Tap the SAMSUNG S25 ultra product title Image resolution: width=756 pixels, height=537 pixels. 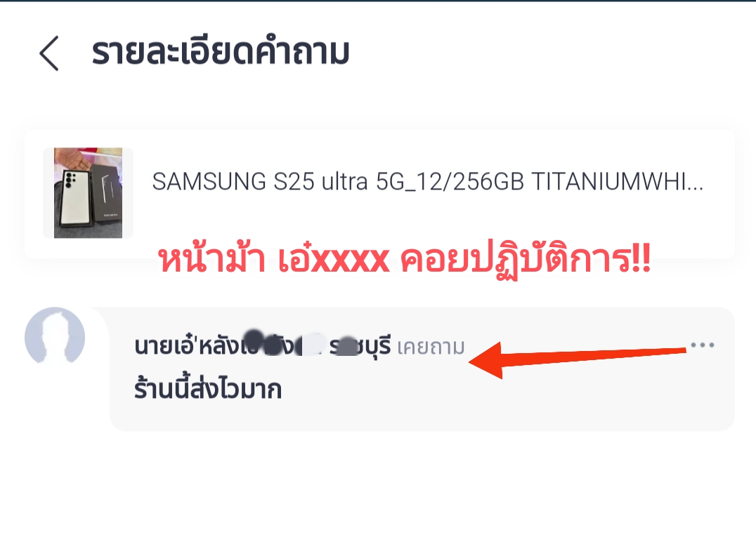pyautogui.click(x=427, y=182)
